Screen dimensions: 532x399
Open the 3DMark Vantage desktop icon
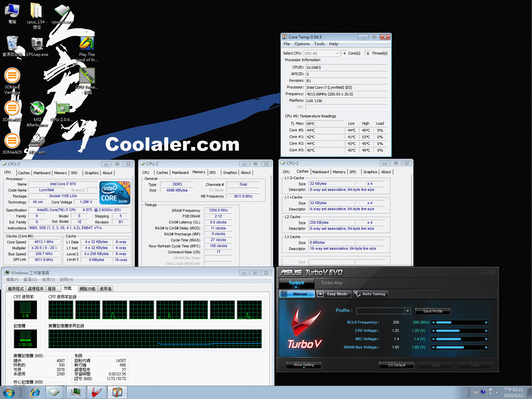point(12,81)
